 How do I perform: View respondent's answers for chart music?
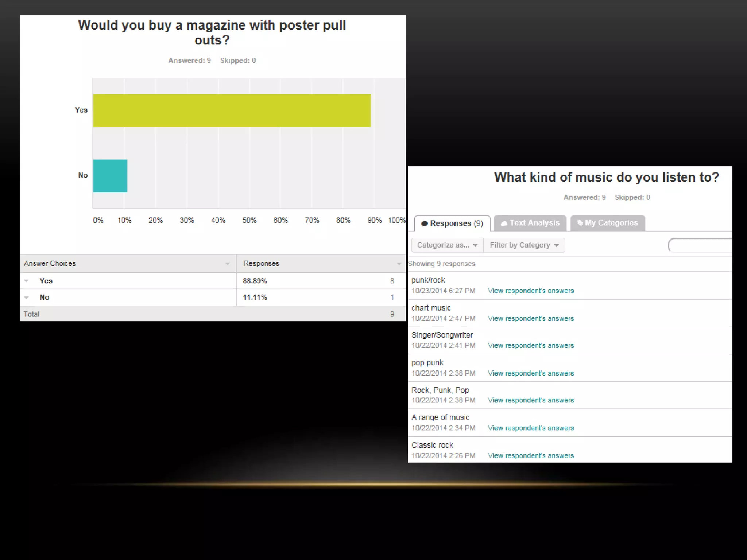(531, 319)
